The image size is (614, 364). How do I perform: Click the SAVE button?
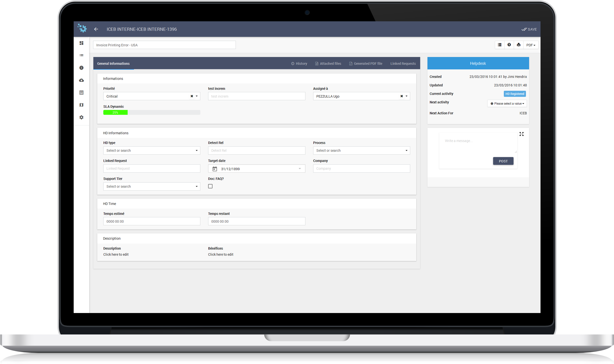pyautogui.click(x=529, y=29)
